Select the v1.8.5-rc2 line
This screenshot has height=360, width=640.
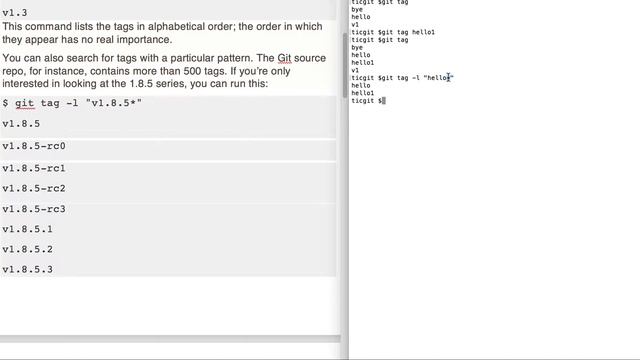click(34, 188)
